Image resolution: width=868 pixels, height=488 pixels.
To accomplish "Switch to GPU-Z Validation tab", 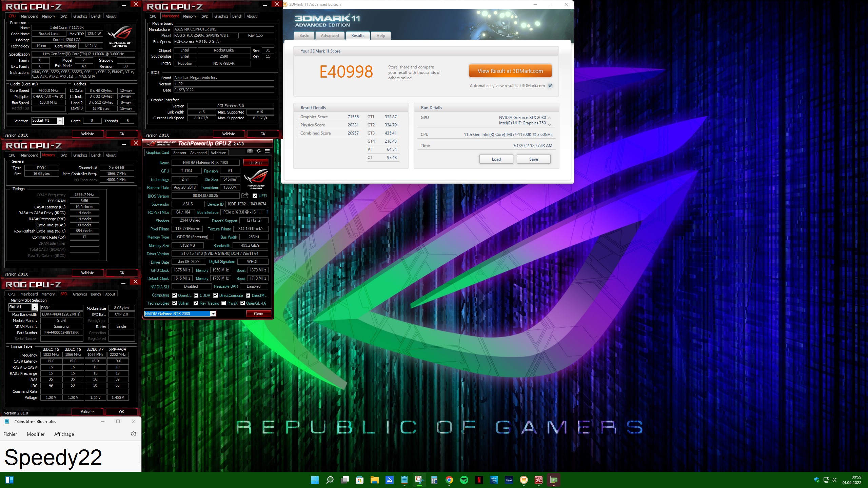I will point(218,153).
